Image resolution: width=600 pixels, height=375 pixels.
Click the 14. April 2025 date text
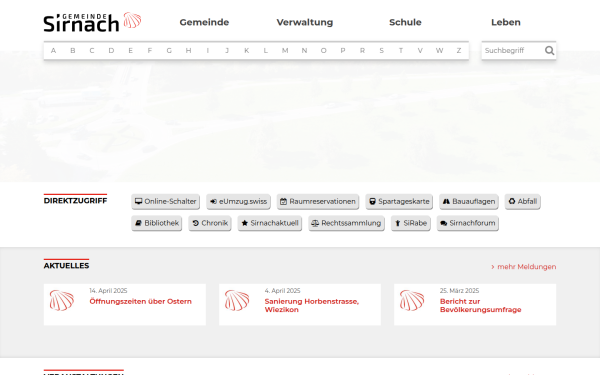coord(108,291)
